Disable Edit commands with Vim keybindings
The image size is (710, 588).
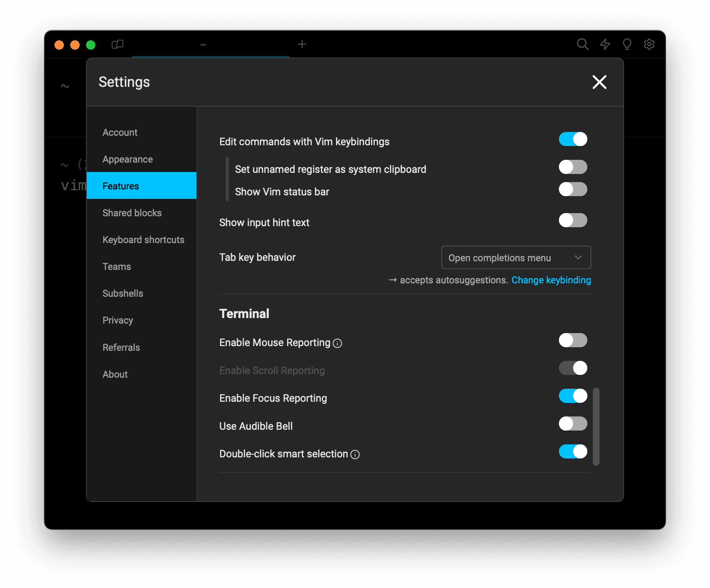[573, 139]
